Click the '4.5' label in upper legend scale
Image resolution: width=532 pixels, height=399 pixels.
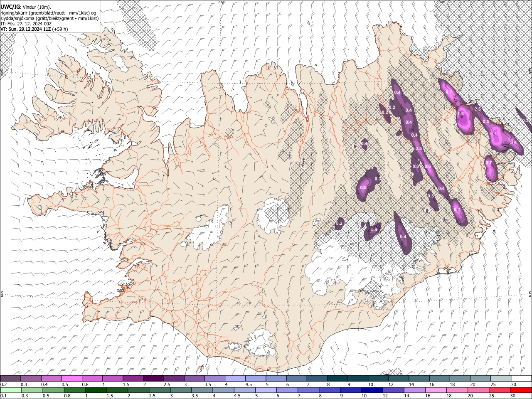249,384
